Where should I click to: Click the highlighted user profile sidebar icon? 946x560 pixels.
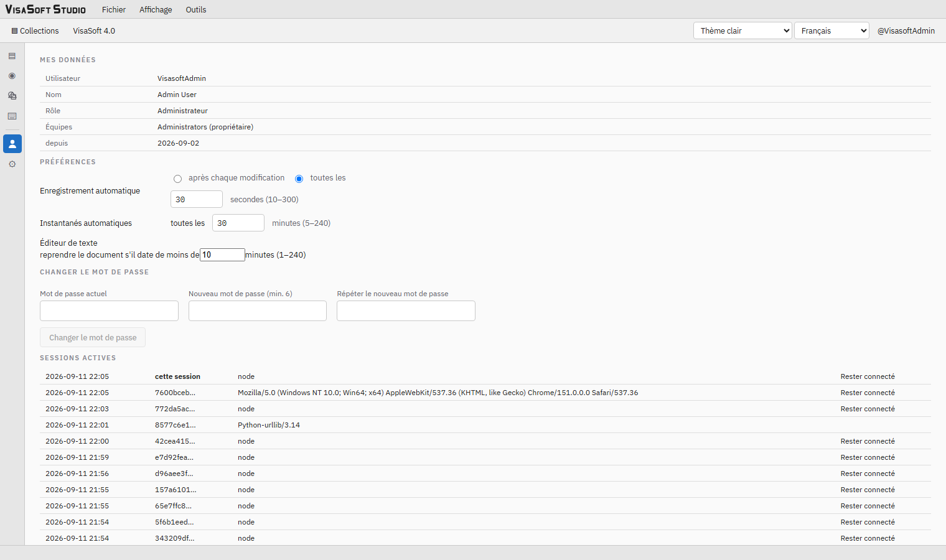tap(12, 144)
